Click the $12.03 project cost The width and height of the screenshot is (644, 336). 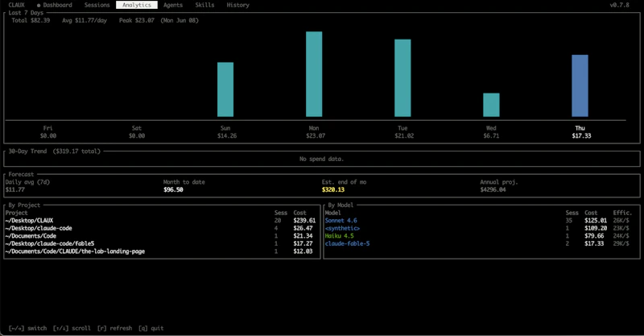[303, 251]
